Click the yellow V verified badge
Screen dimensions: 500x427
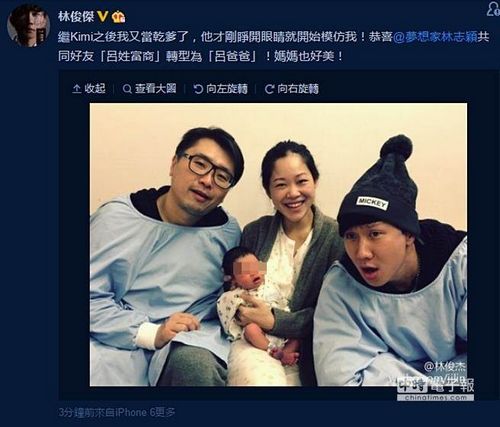(103, 16)
